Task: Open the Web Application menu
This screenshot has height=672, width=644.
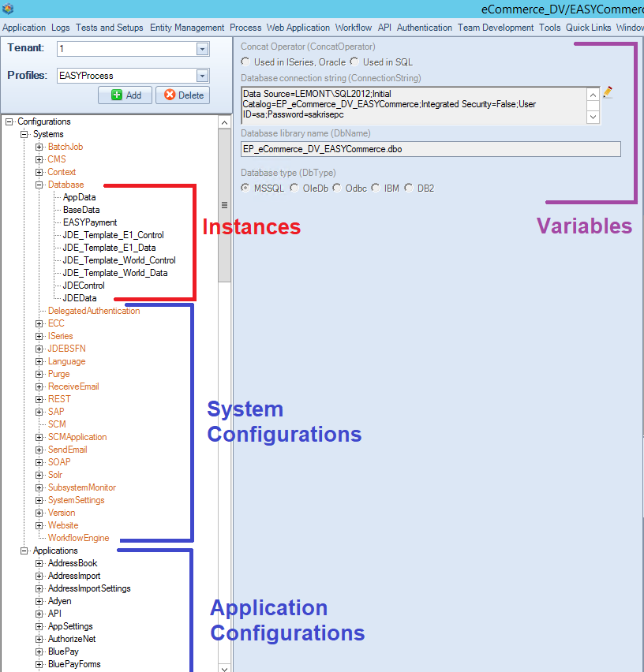Action: 298,28
